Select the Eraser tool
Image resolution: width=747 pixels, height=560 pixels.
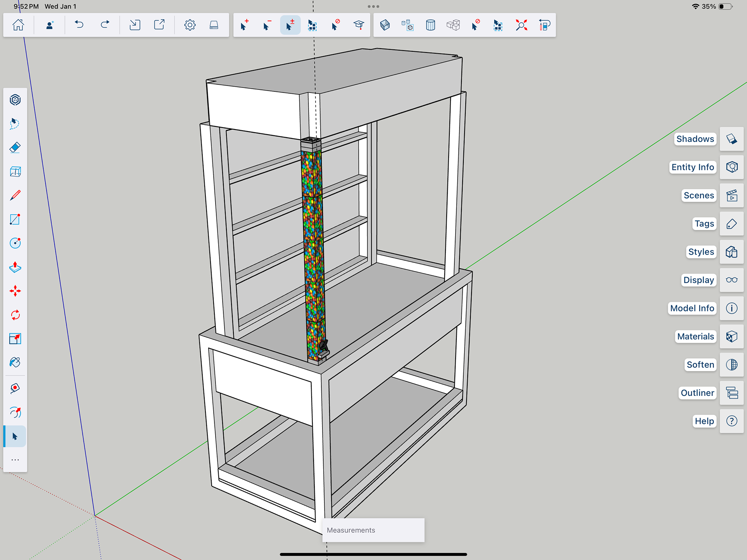point(15,148)
